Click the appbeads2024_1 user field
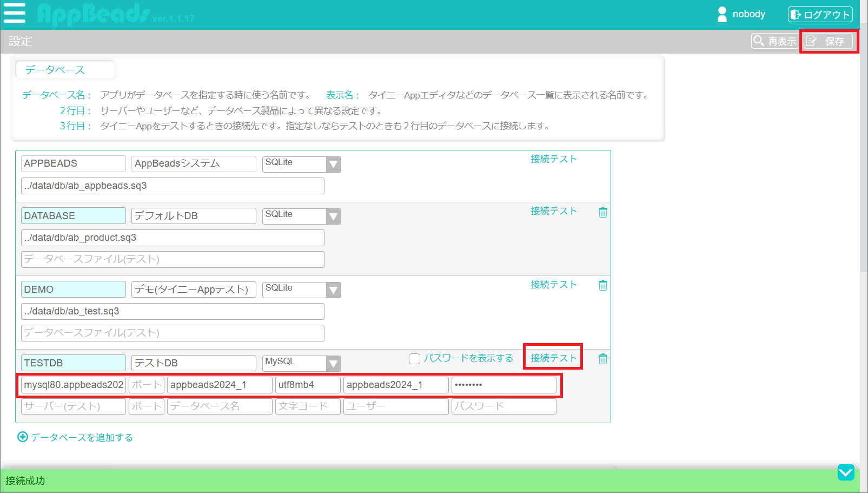The image size is (868, 493). [396, 385]
